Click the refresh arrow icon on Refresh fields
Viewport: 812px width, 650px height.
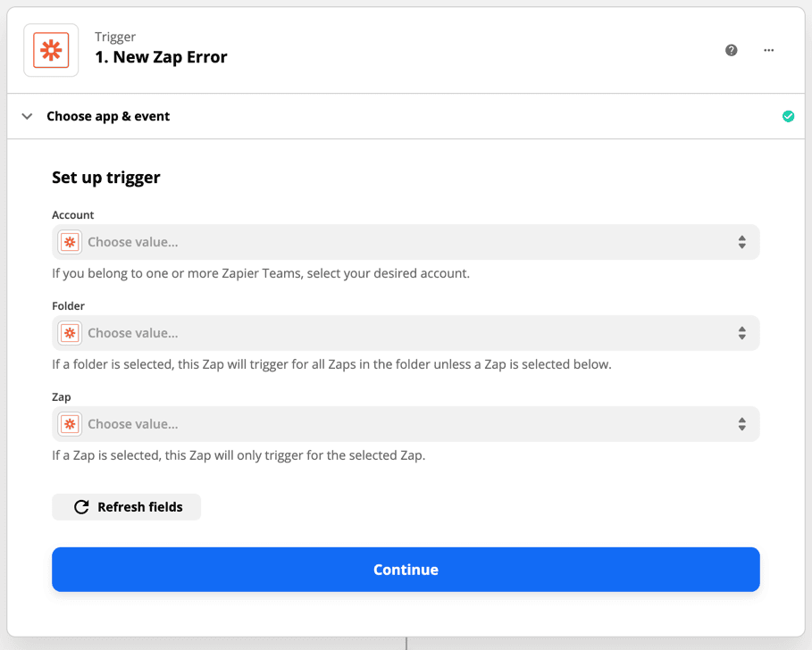coord(81,506)
